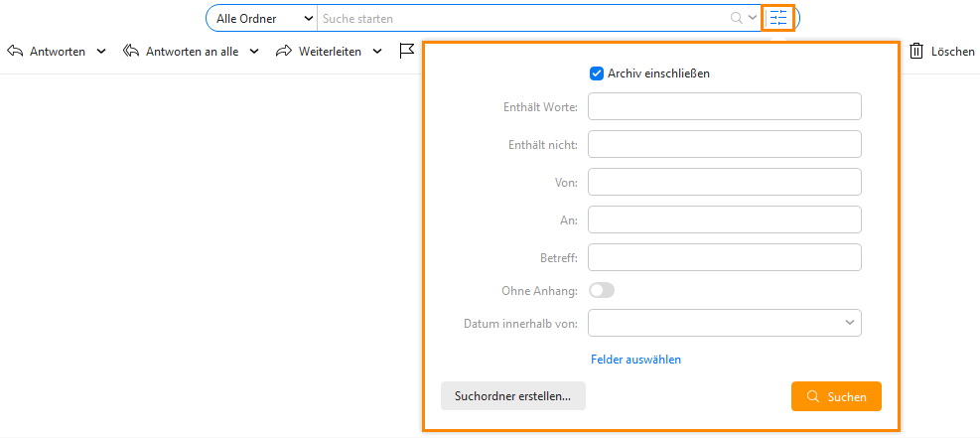Toggle the Ohne Anhang switch
Screen dimensions: 980x438
point(602,290)
